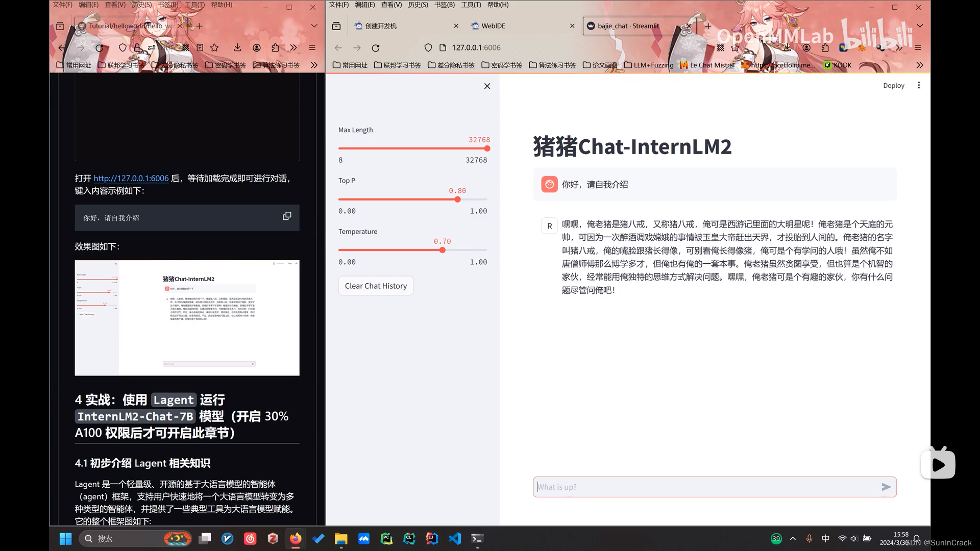Launch Visual Studio Code from taskbar
This screenshot has width=980, height=551.
(454, 539)
